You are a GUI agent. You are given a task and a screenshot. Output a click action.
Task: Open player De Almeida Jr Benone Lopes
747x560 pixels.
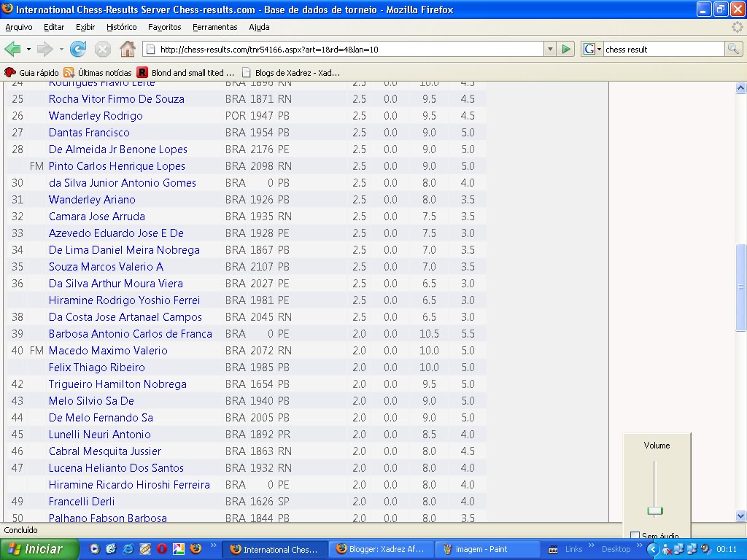117,149
